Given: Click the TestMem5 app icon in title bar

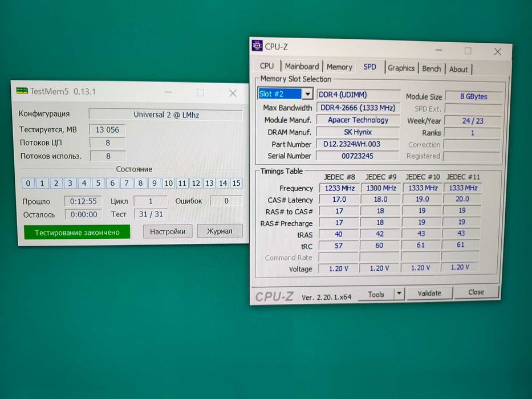Looking at the screenshot, I should (22, 91).
